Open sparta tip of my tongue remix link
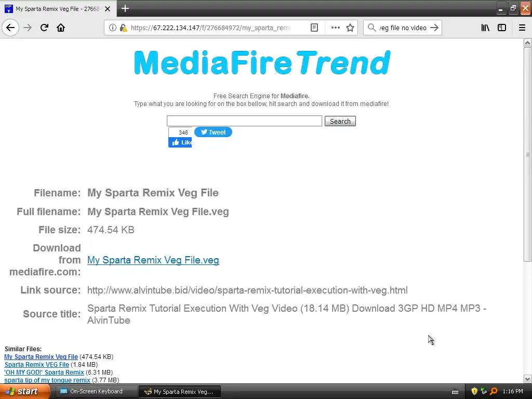The image size is (532, 399). 47,380
